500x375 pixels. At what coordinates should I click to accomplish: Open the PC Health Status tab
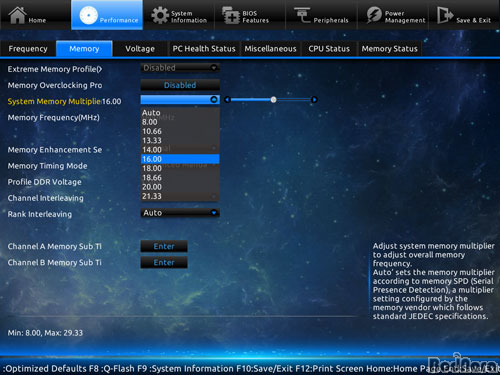click(204, 49)
